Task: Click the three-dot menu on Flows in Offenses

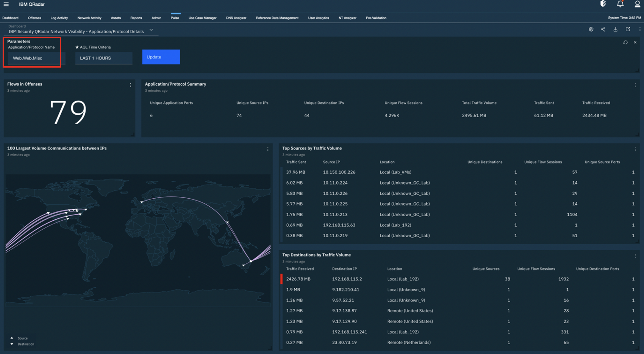Action: point(131,85)
